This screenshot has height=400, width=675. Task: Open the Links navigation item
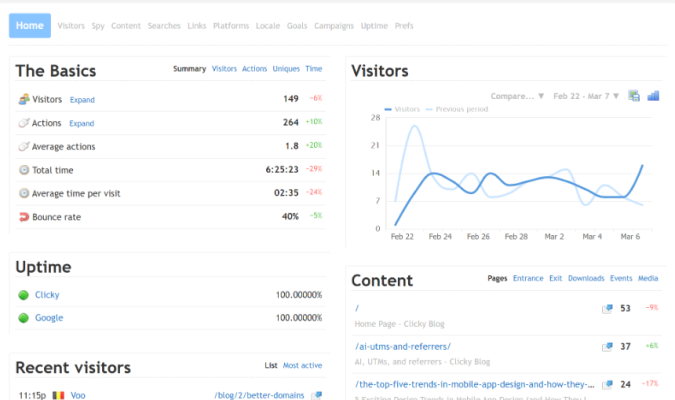tap(197, 26)
